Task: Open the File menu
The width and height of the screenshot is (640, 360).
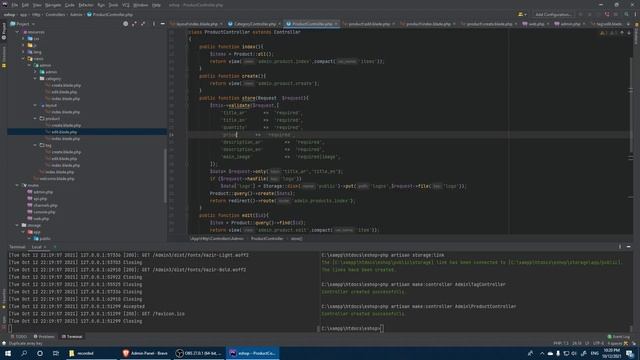Action: pos(15,5)
